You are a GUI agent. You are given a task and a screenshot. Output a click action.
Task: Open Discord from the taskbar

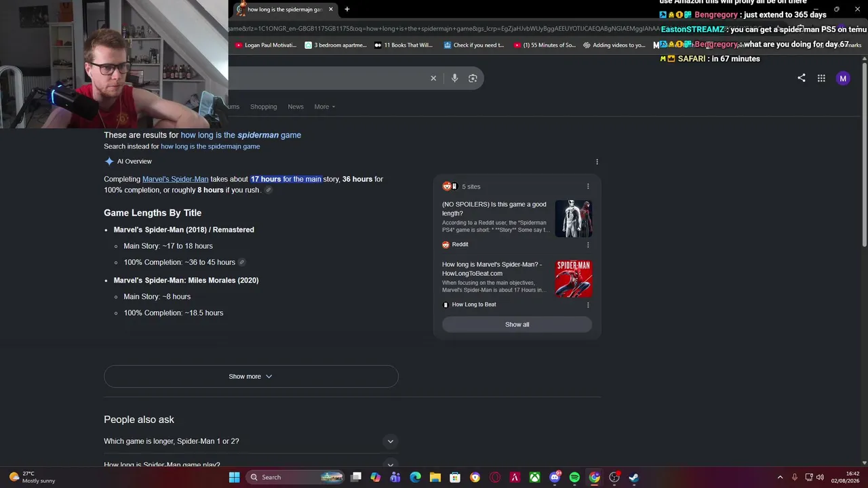coord(555,477)
